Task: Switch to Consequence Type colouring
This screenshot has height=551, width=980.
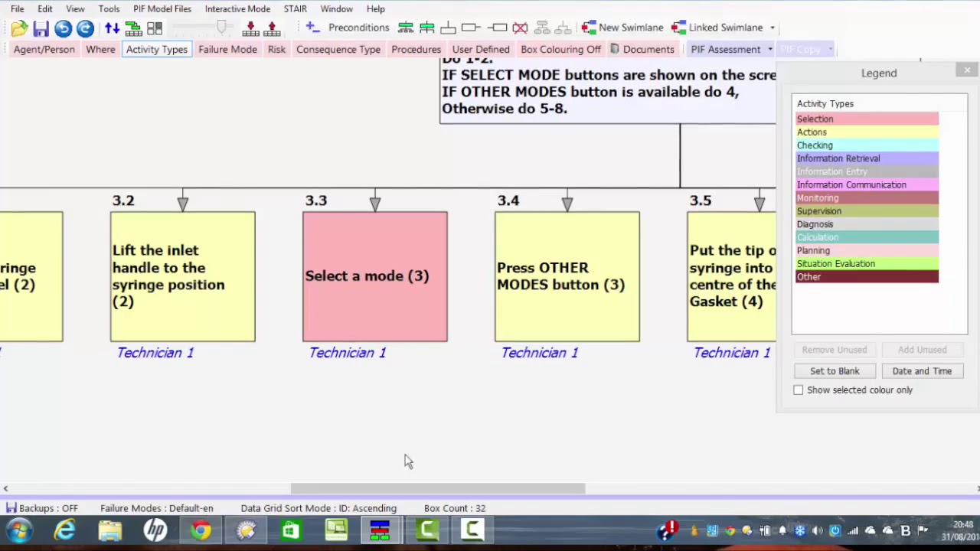Action: [x=338, y=50]
